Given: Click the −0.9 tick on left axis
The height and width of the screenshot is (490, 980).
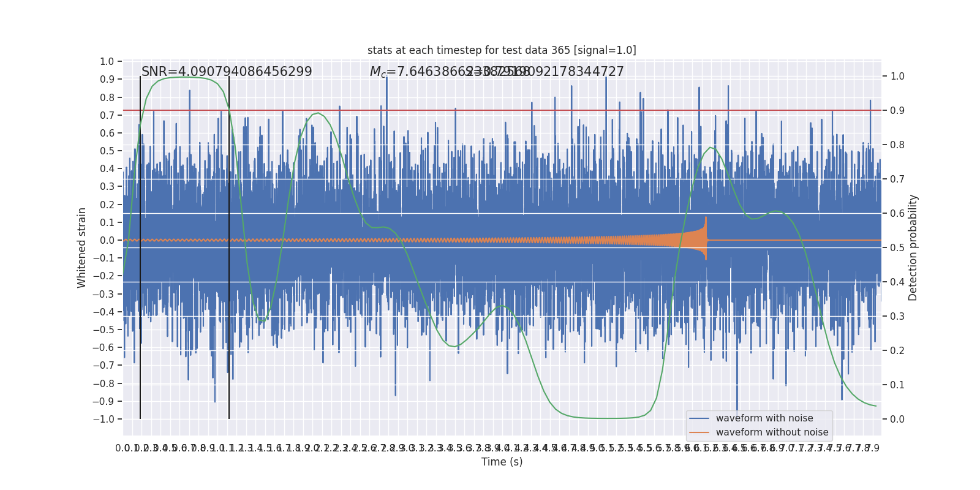Looking at the screenshot, I should [104, 401].
